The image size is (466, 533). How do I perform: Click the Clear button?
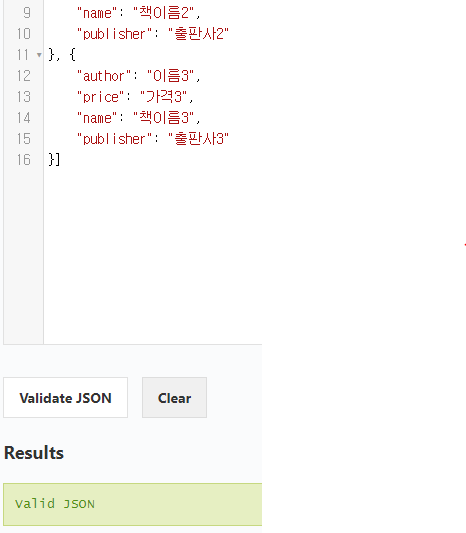174,397
